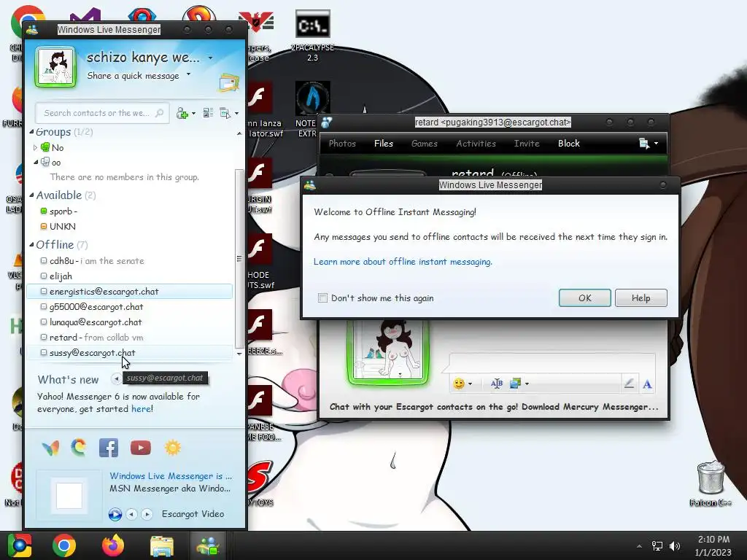Open "Learn more about offline instant messaging" link
The width and height of the screenshot is (747, 560).
pyautogui.click(x=403, y=262)
